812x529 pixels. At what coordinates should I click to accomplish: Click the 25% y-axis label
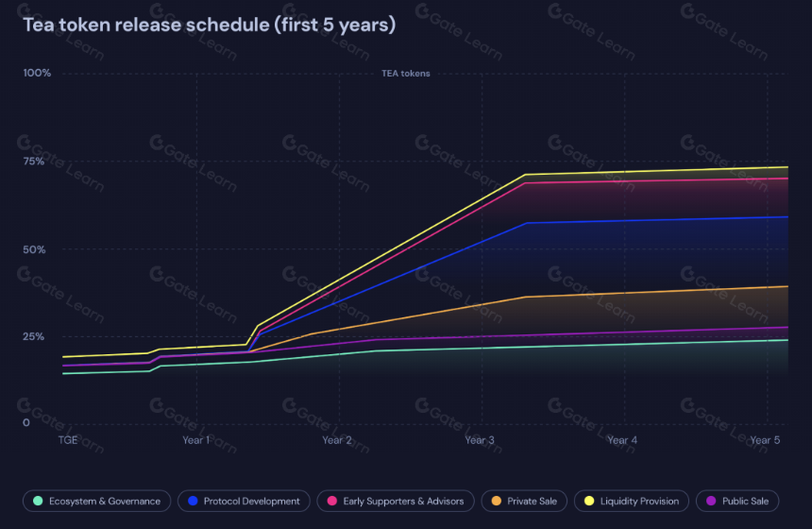(x=34, y=337)
